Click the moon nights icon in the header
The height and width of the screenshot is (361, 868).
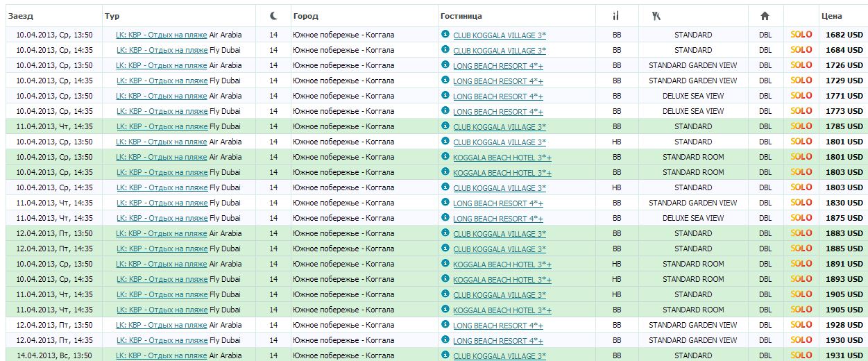274,16
